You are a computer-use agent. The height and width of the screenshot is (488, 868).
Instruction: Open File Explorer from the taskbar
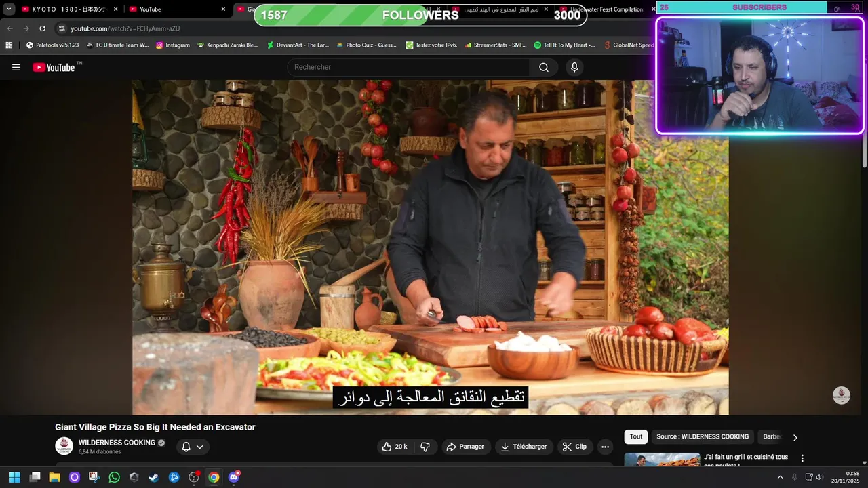(54, 477)
